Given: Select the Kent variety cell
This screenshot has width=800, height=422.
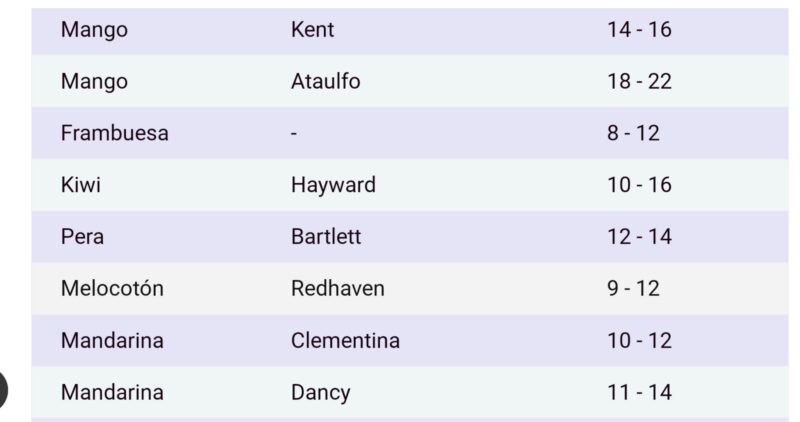Looking at the screenshot, I should (312, 30).
